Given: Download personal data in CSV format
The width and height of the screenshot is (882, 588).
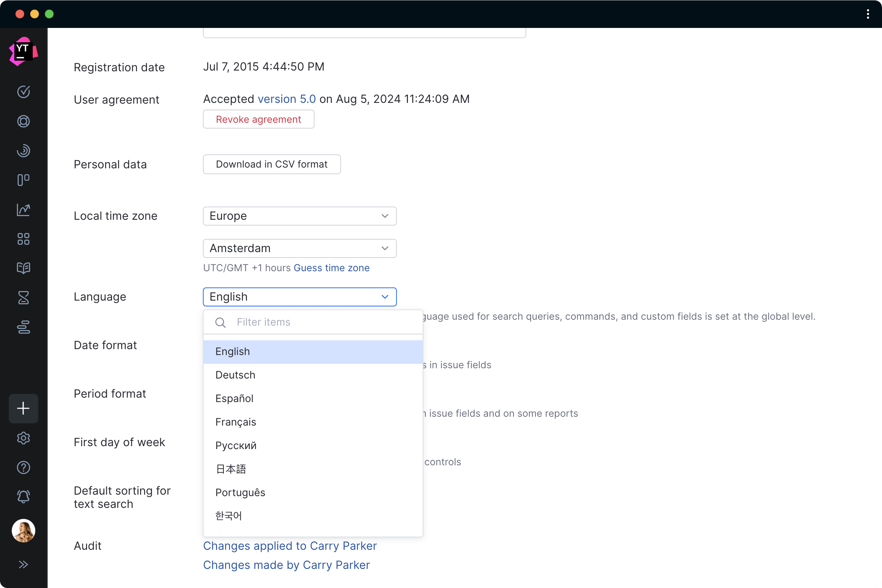Looking at the screenshot, I should point(272,164).
